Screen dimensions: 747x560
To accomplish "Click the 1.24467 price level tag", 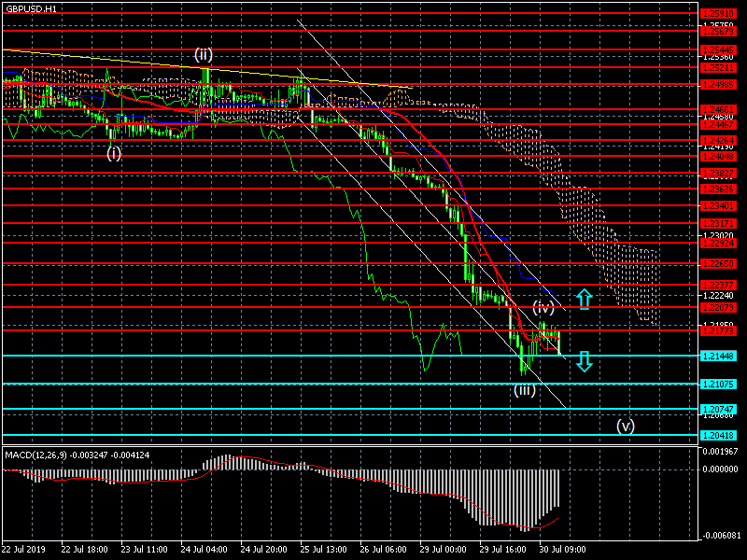I will (x=718, y=125).
